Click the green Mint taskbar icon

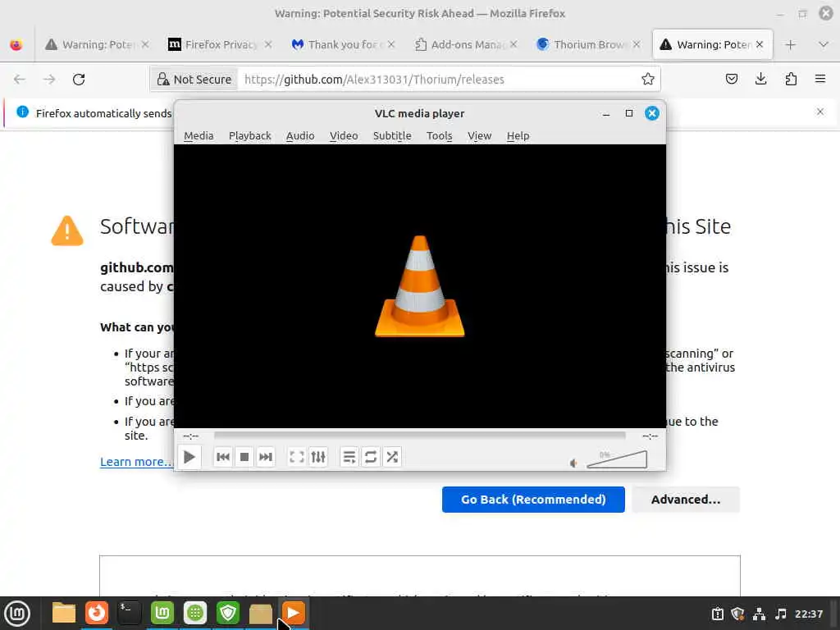pyautogui.click(x=162, y=614)
